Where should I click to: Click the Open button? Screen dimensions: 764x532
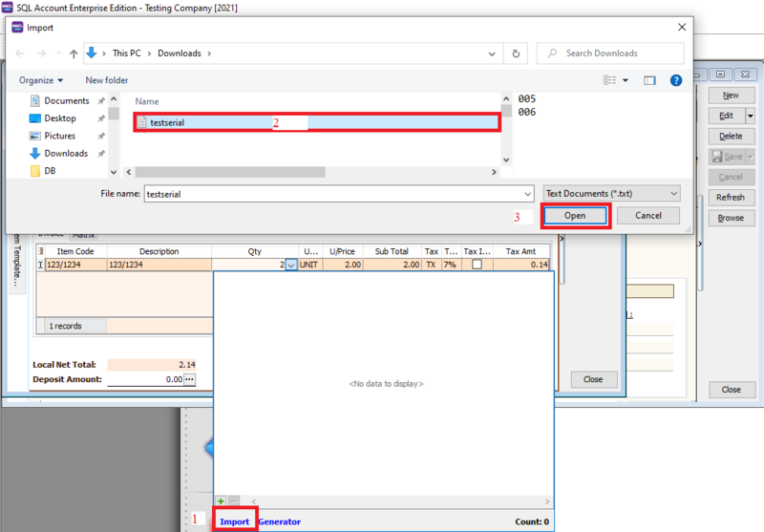click(575, 216)
